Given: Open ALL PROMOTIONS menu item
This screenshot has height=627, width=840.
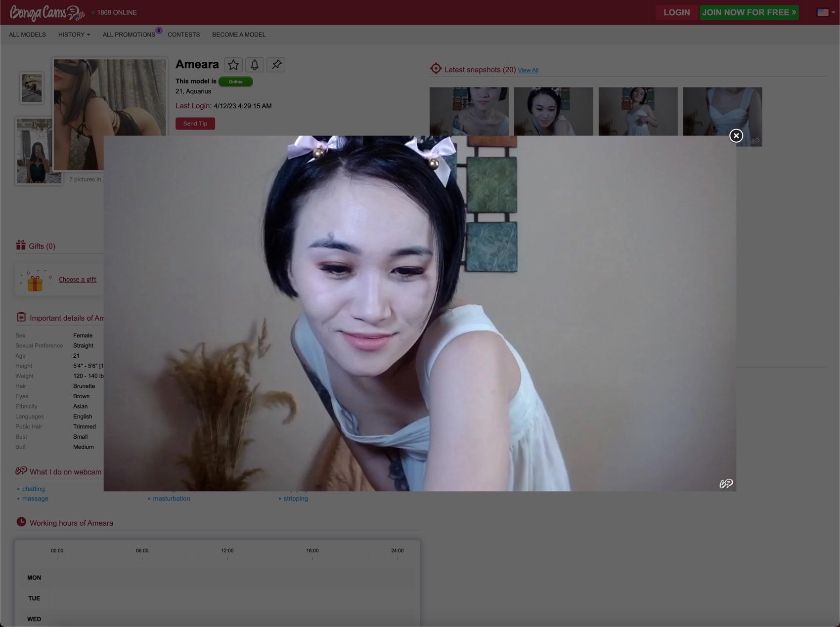Looking at the screenshot, I should [129, 35].
